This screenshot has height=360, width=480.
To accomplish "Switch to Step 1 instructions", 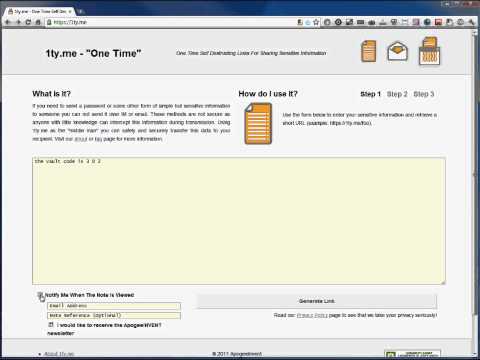I will pyautogui.click(x=370, y=94).
